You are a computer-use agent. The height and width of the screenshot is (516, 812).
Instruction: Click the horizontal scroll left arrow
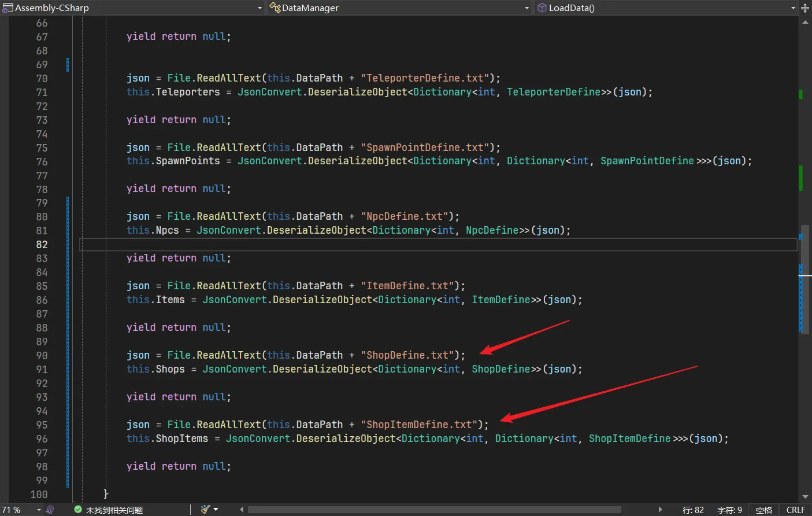coord(242,510)
